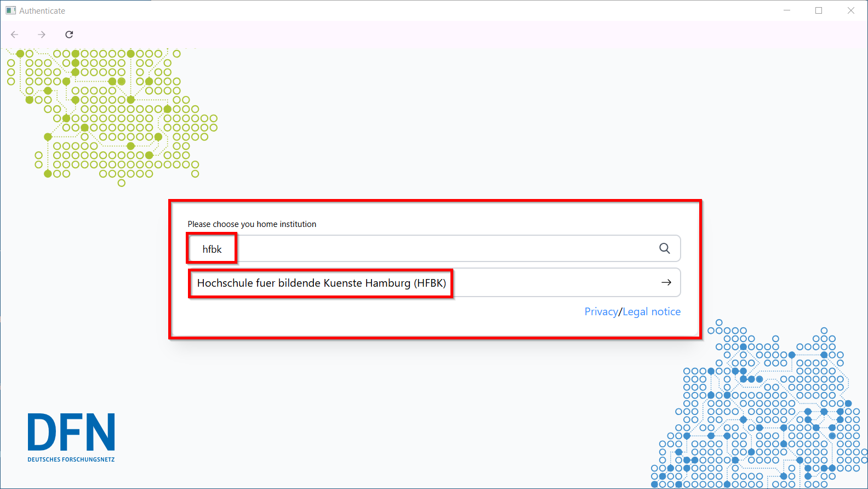The image size is (868, 489).
Task: Open the Legal notice link
Action: [652, 311]
